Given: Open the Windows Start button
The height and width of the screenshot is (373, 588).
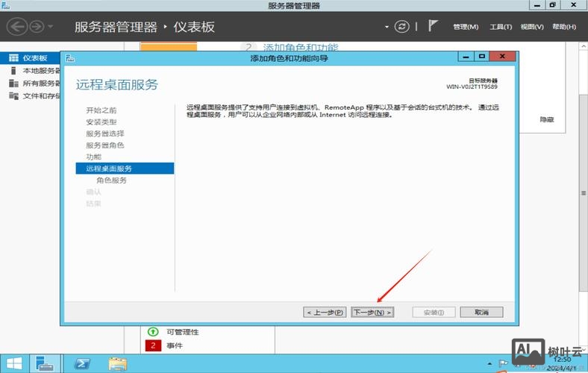Looking at the screenshot, I should (x=14, y=363).
